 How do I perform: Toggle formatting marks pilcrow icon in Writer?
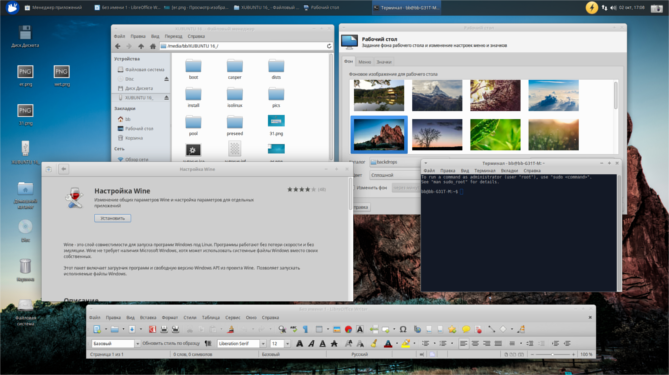pyautogui.click(x=305, y=329)
